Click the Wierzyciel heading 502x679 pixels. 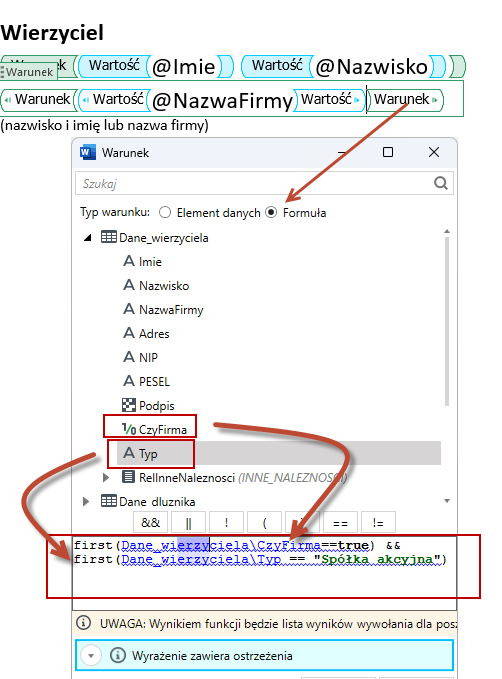[x=52, y=33]
